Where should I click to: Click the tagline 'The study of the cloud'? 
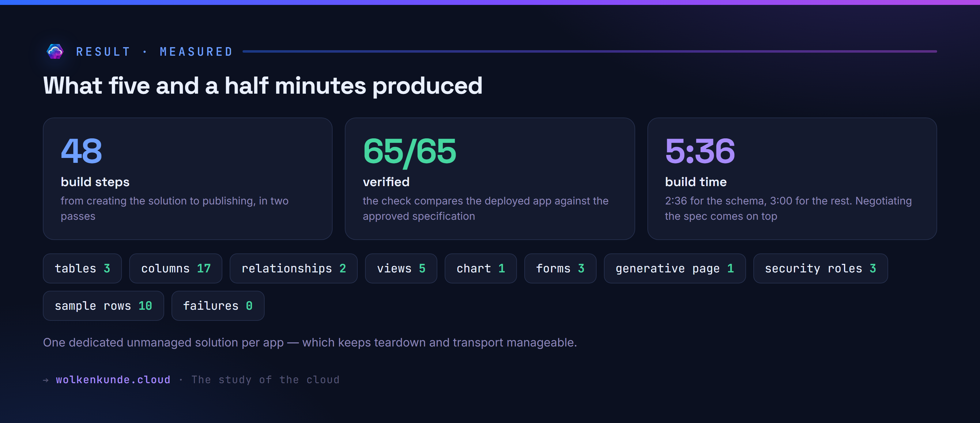point(265,380)
